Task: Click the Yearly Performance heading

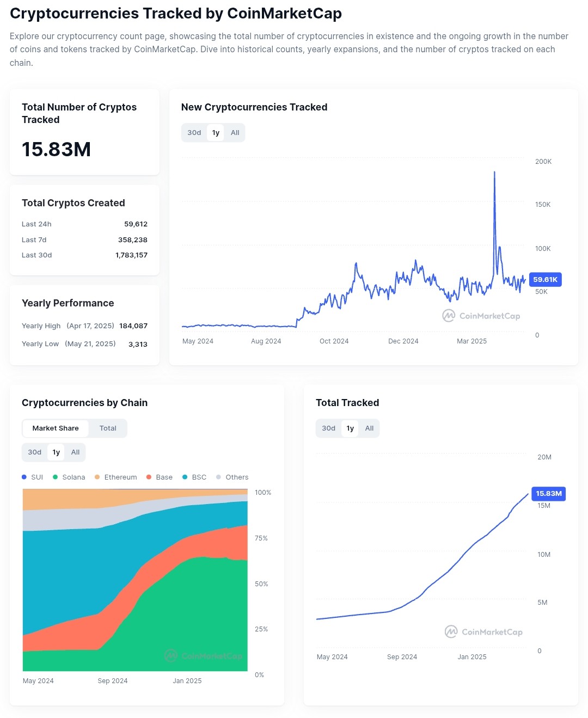Action: 68,303
